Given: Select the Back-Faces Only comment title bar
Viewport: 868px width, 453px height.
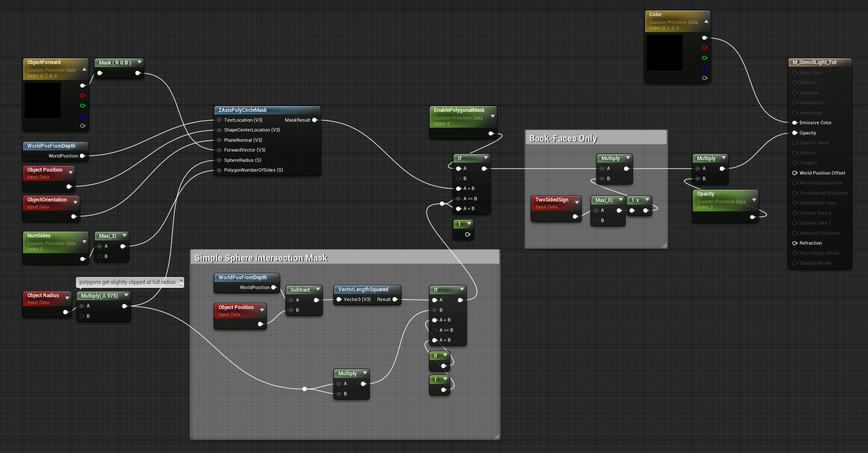Looking at the screenshot, I should tap(596, 138).
